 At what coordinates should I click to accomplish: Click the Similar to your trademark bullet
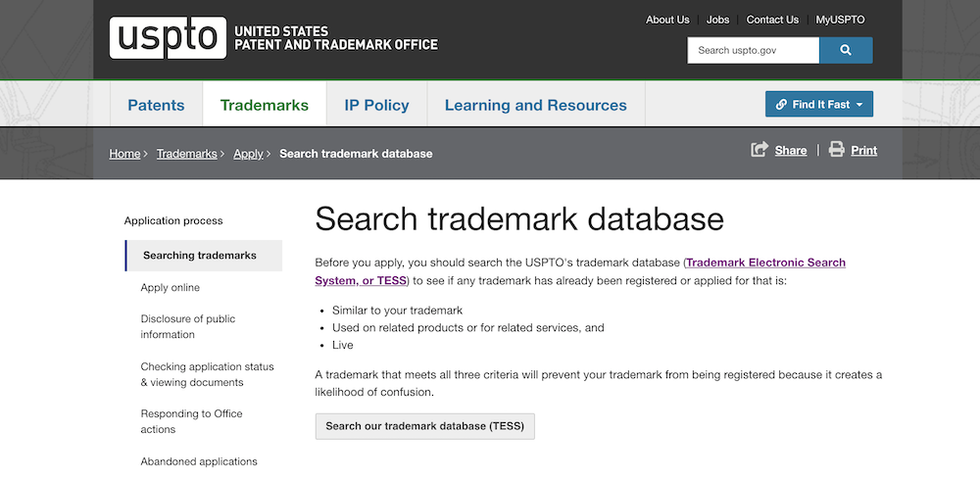[x=397, y=310]
